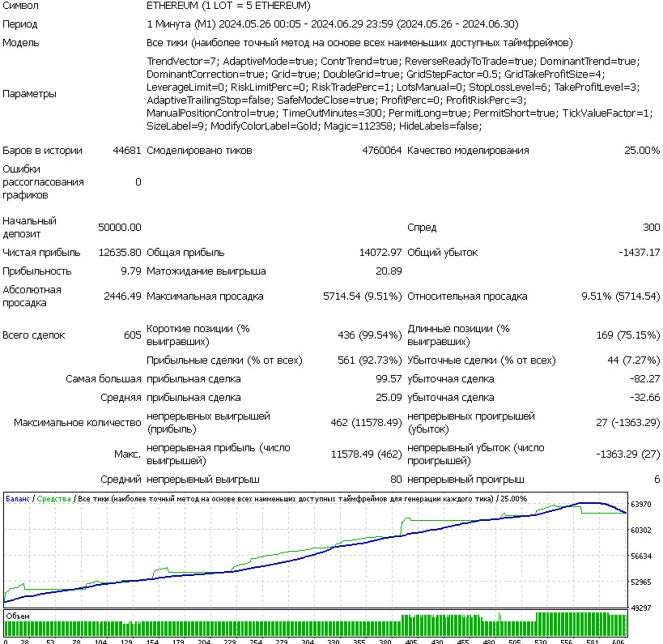Click the gross loss value -1437.17
Image resolution: width=663 pixels, height=644 pixels.
pos(639,252)
